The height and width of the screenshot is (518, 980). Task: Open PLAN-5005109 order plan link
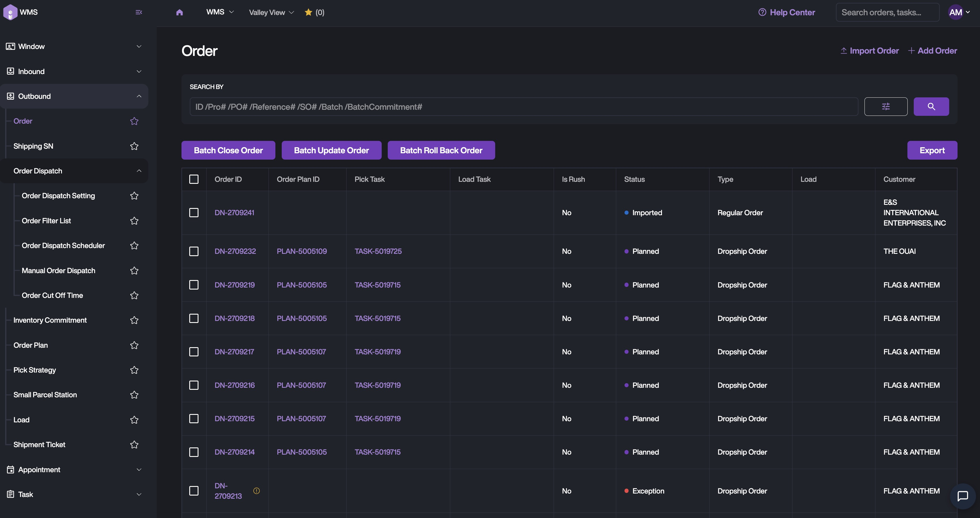point(302,251)
